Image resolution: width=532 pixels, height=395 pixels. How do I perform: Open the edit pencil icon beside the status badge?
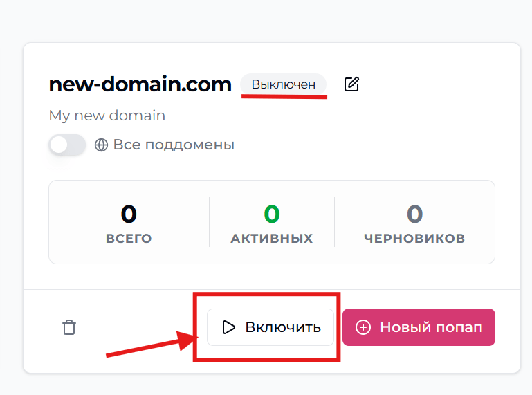[351, 84]
